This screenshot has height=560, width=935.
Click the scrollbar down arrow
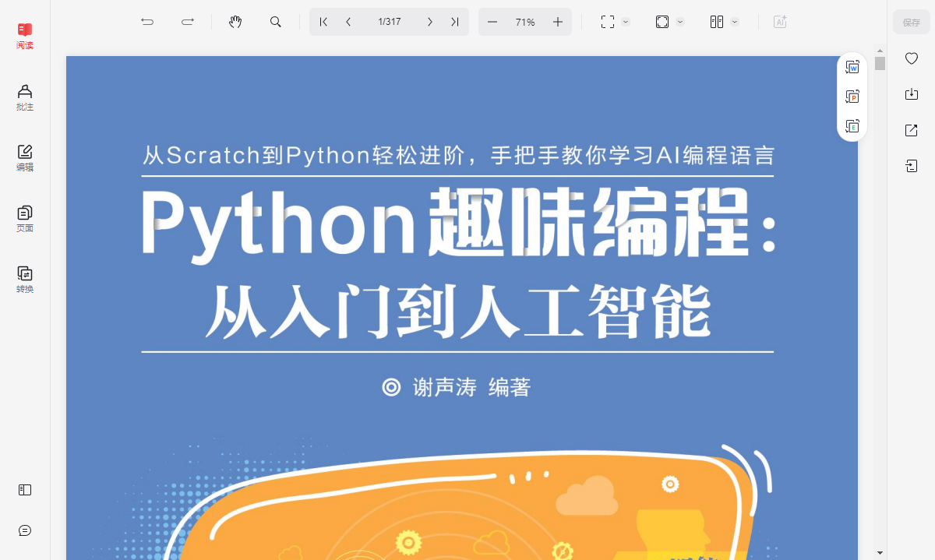point(880,552)
